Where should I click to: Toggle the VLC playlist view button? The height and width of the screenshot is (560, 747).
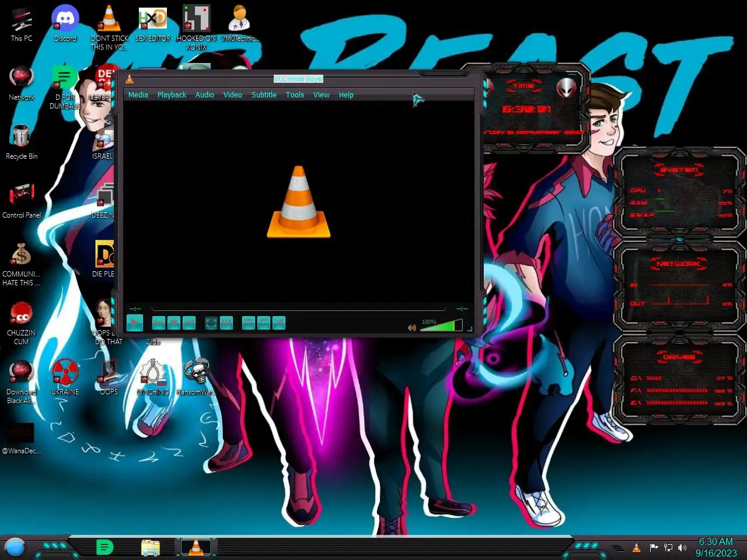pyautogui.click(x=249, y=323)
